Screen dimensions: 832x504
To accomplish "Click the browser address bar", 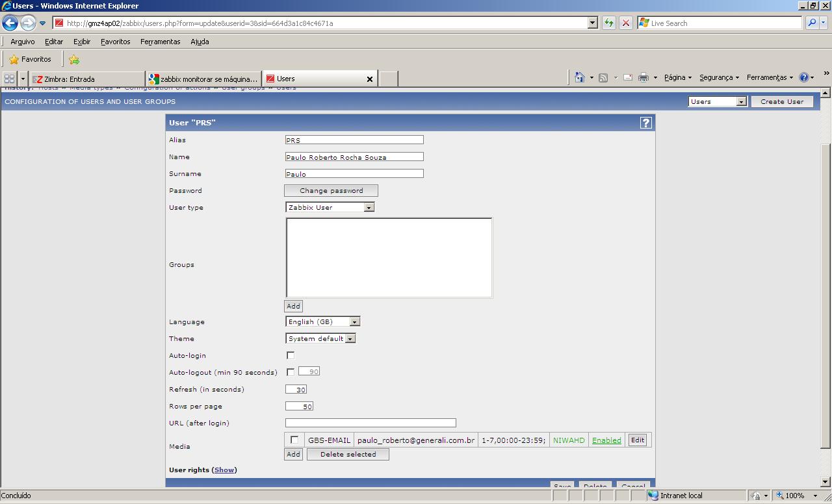I will pos(320,23).
